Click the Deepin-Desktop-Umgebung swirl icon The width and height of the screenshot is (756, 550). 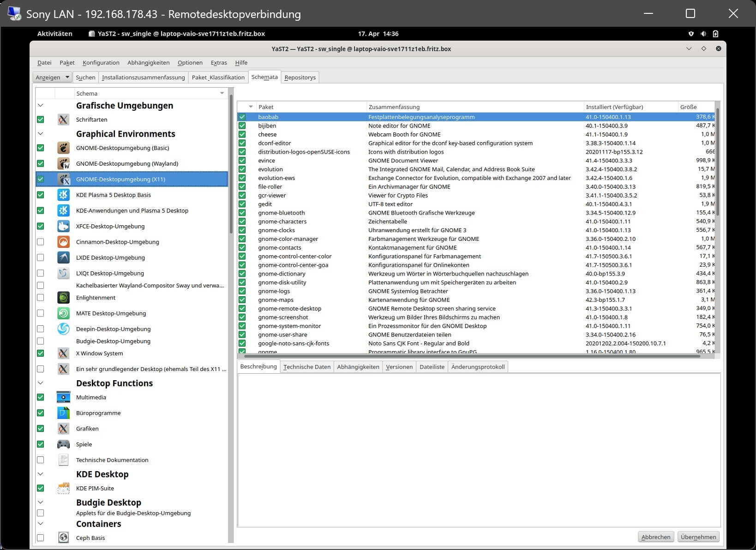63,329
